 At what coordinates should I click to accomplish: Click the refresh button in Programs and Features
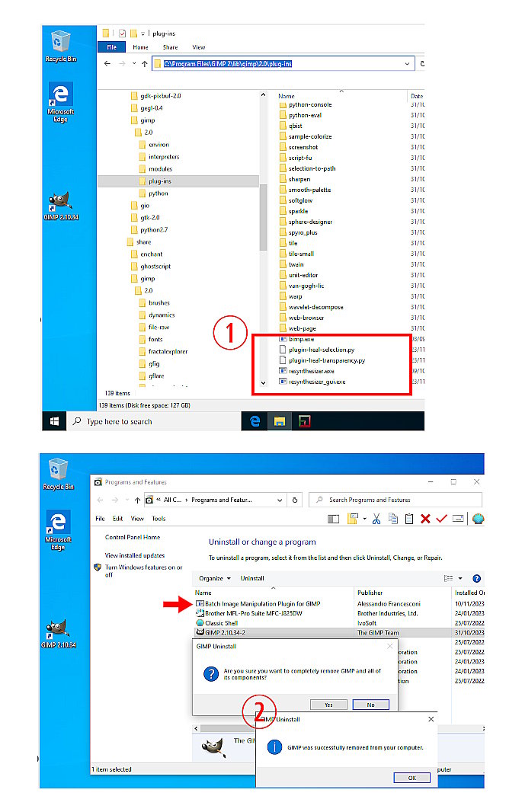(295, 500)
